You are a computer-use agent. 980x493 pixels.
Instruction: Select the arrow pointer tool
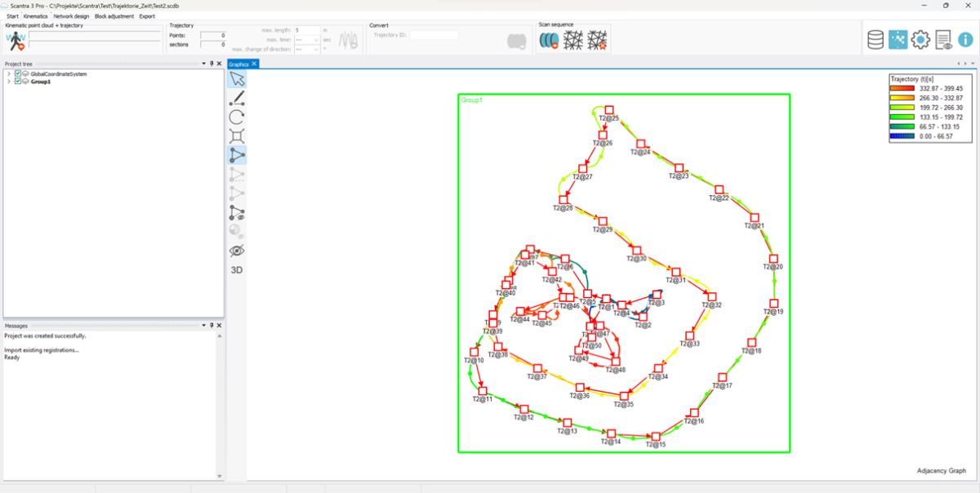point(237,79)
